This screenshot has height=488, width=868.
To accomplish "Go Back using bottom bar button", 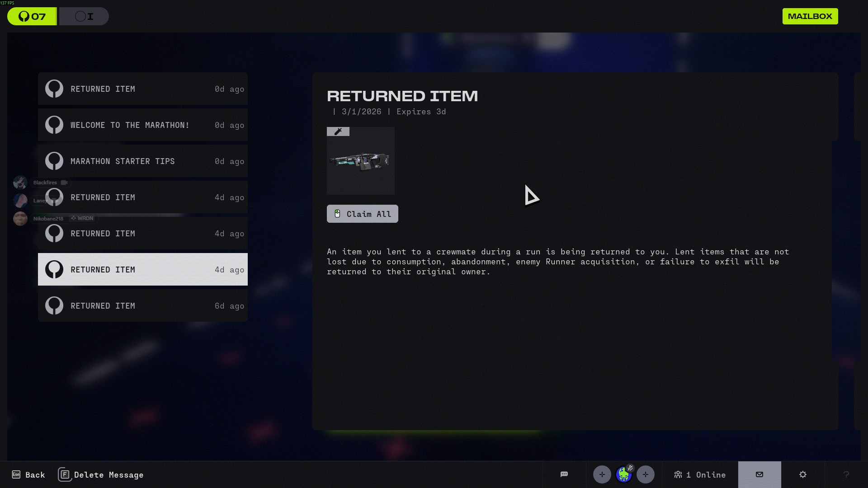I will (x=28, y=475).
